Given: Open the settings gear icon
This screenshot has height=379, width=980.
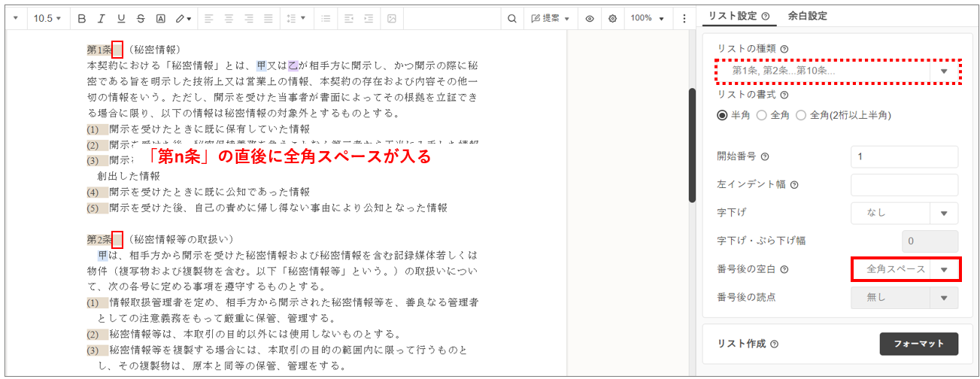Looking at the screenshot, I should point(612,18).
